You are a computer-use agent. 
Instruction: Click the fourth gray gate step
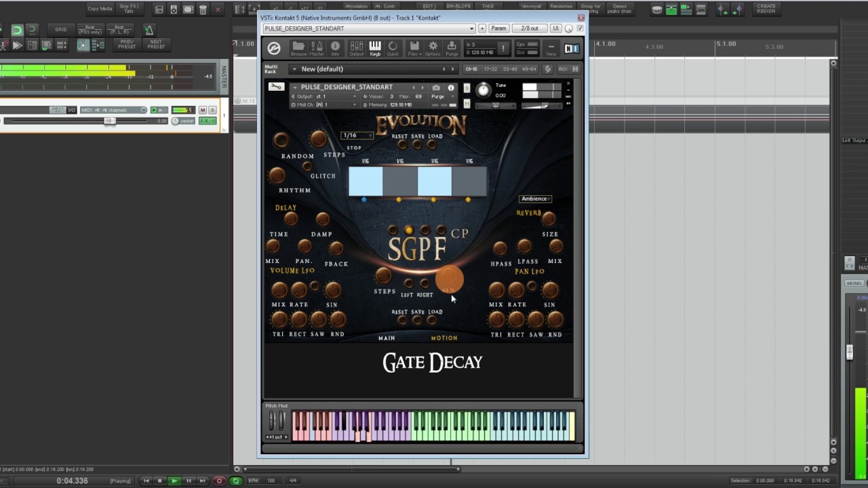[469, 182]
